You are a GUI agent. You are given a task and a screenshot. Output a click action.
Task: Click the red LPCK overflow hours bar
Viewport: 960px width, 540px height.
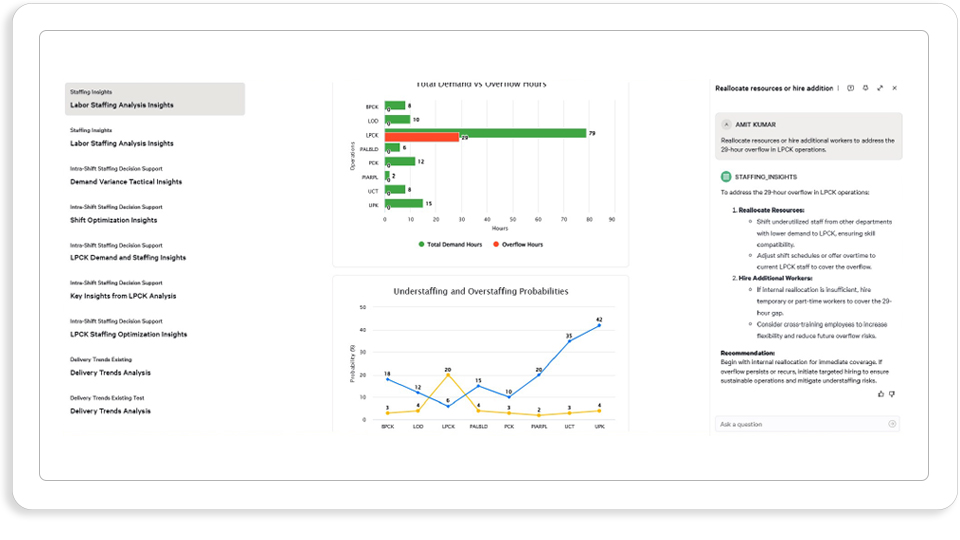[422, 138]
